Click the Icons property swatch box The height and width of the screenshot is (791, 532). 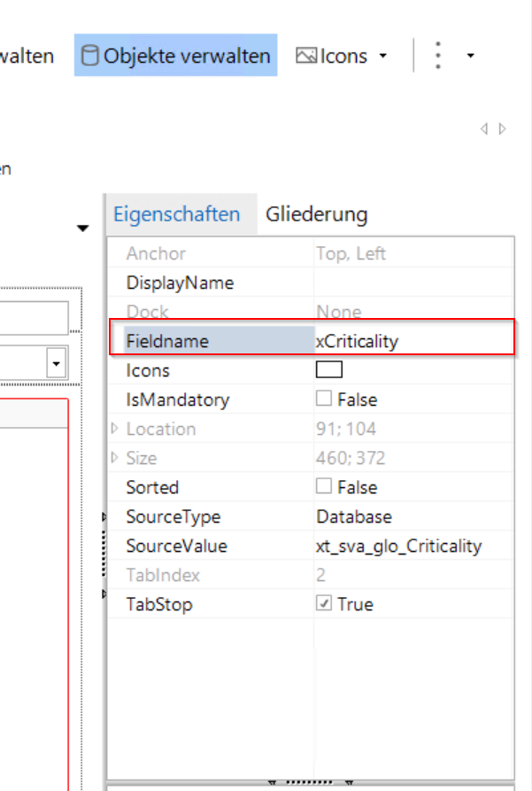coord(329,370)
